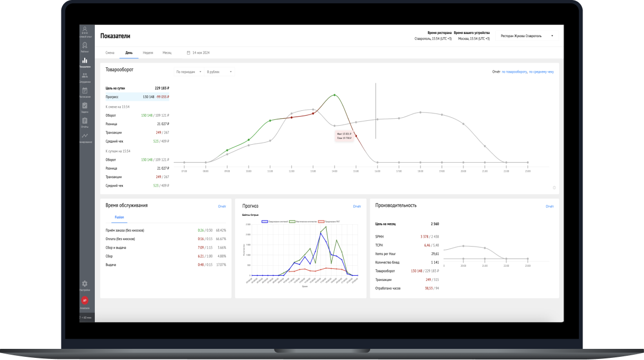The image size is (644, 360).
Task: Open report link по товарообороту
Action: tap(514, 72)
